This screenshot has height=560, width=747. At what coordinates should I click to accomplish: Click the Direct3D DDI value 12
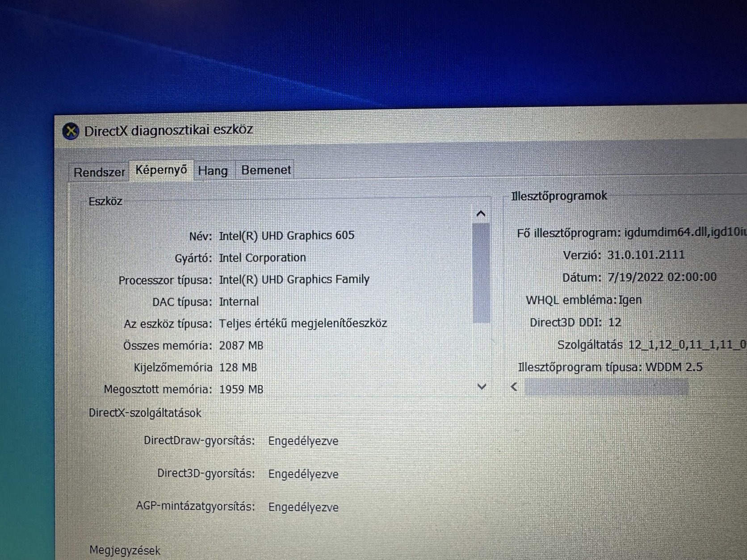click(x=615, y=322)
